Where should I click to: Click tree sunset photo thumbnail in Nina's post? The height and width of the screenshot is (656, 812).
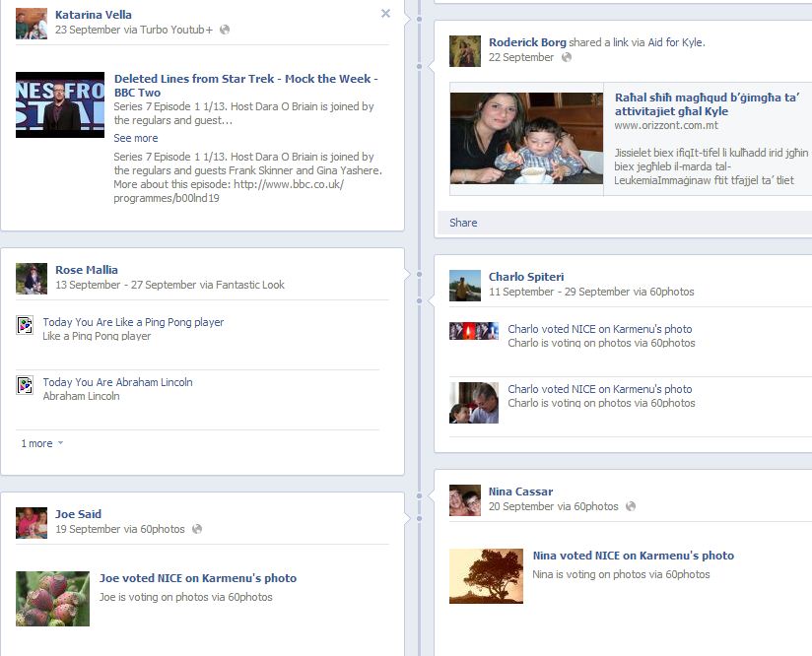(x=486, y=576)
